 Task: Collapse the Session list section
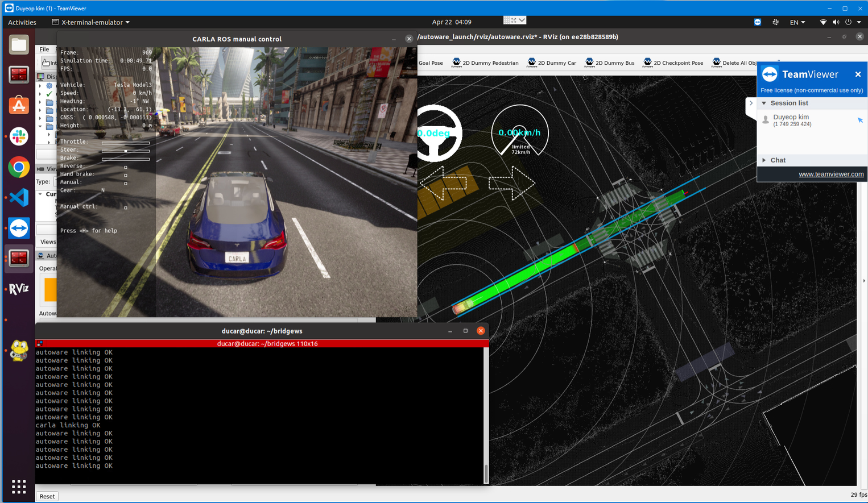coord(764,103)
